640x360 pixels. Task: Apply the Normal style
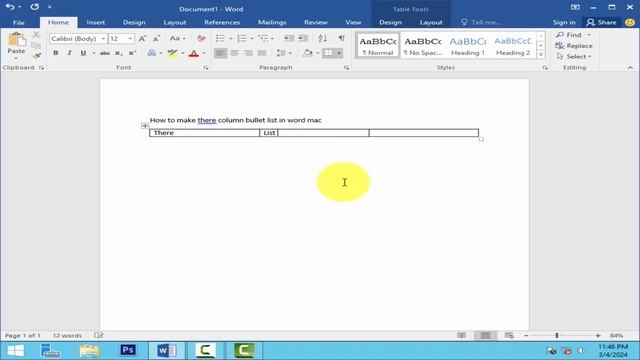pyautogui.click(x=378, y=45)
